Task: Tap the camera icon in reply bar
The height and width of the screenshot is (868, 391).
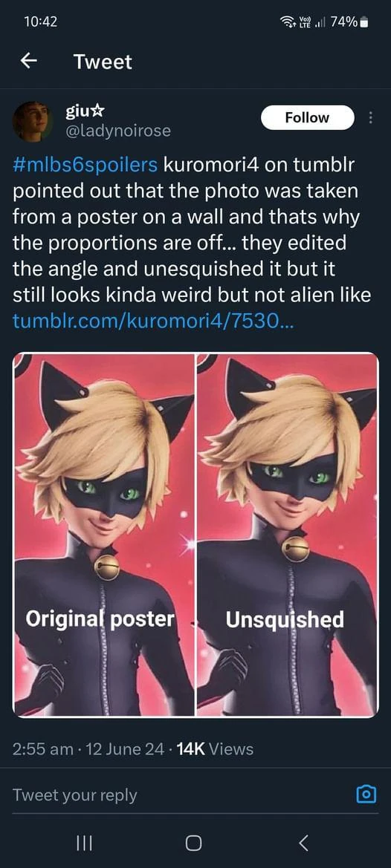Action: point(366,795)
